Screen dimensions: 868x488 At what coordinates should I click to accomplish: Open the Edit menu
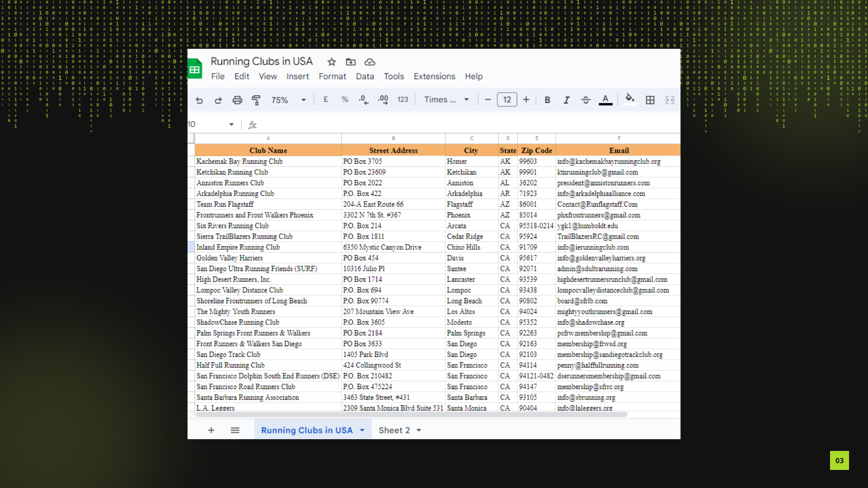(x=242, y=76)
